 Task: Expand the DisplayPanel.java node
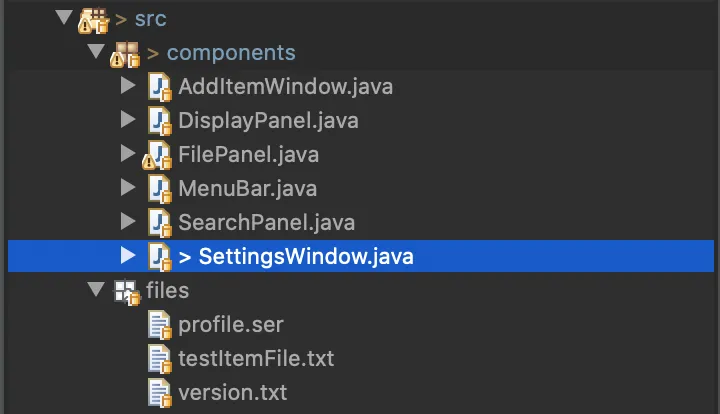[127, 121]
